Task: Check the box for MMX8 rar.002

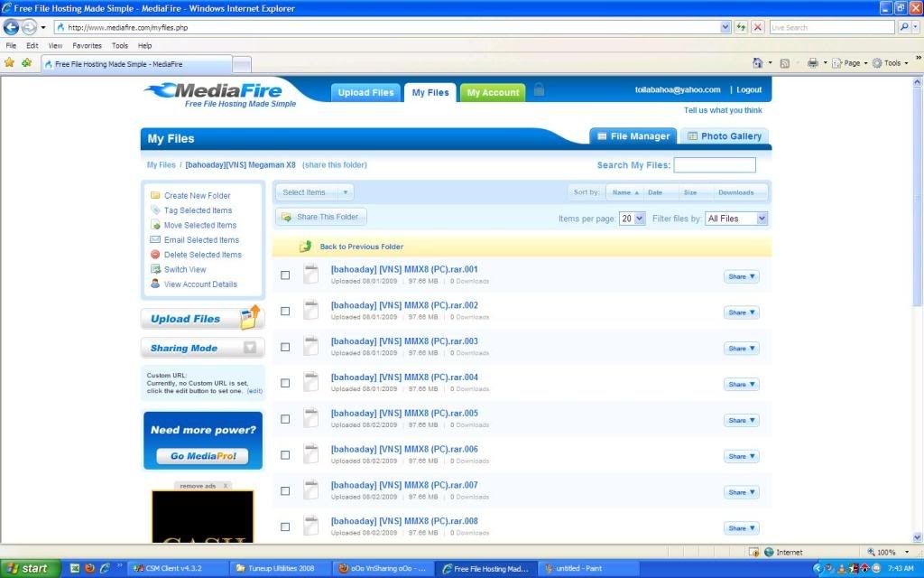Action: tap(285, 311)
